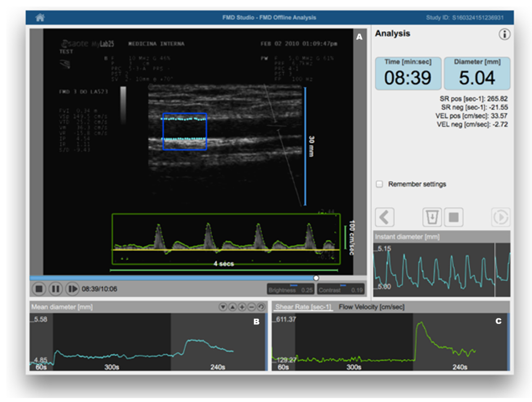Switch to the Shear Rate tab
This screenshot has width=532, height=402.
click(303, 307)
